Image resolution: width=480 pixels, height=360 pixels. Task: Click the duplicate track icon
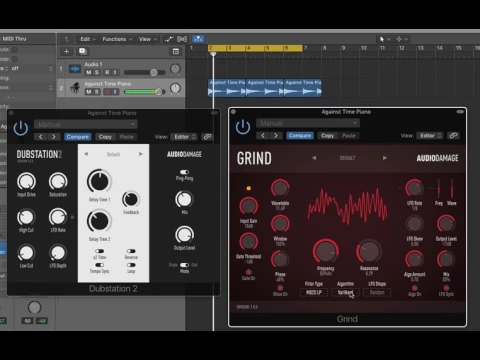click(x=82, y=51)
